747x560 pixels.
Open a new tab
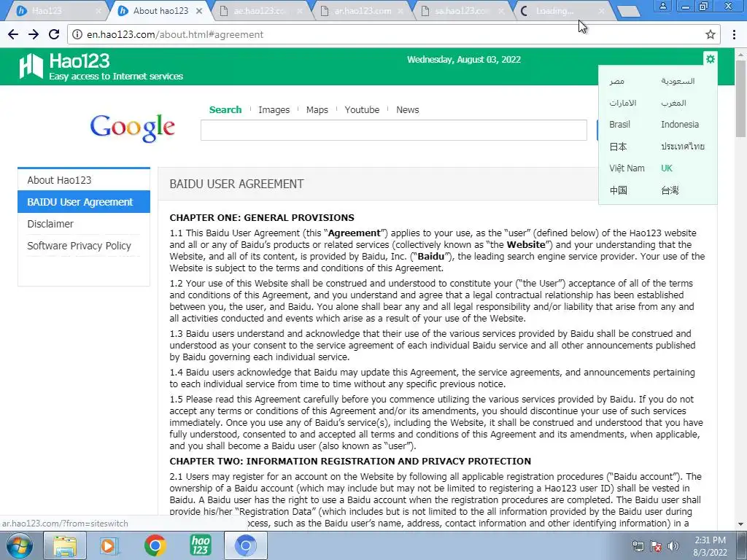(629, 12)
